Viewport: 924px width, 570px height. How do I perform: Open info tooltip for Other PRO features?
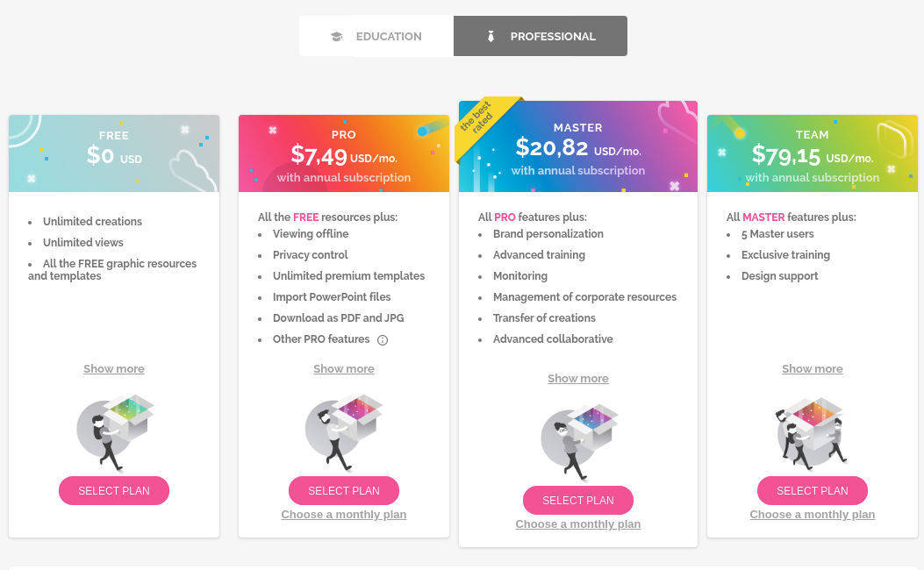pos(382,339)
